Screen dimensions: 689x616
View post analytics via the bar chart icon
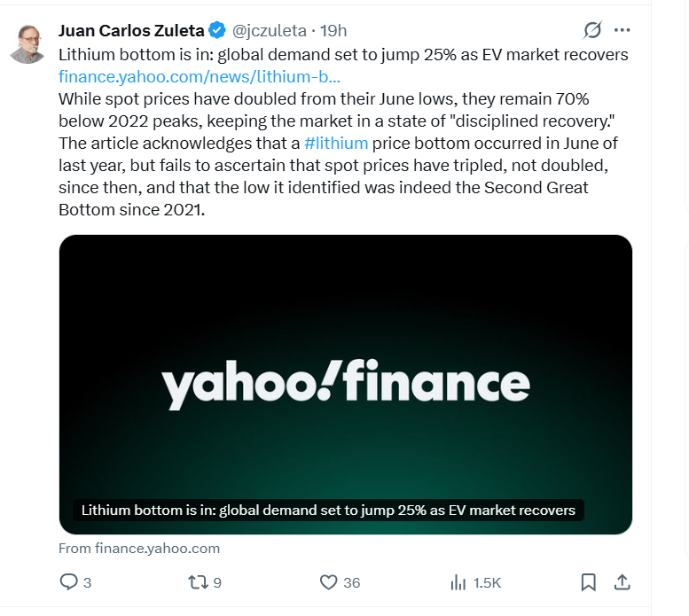click(x=458, y=582)
